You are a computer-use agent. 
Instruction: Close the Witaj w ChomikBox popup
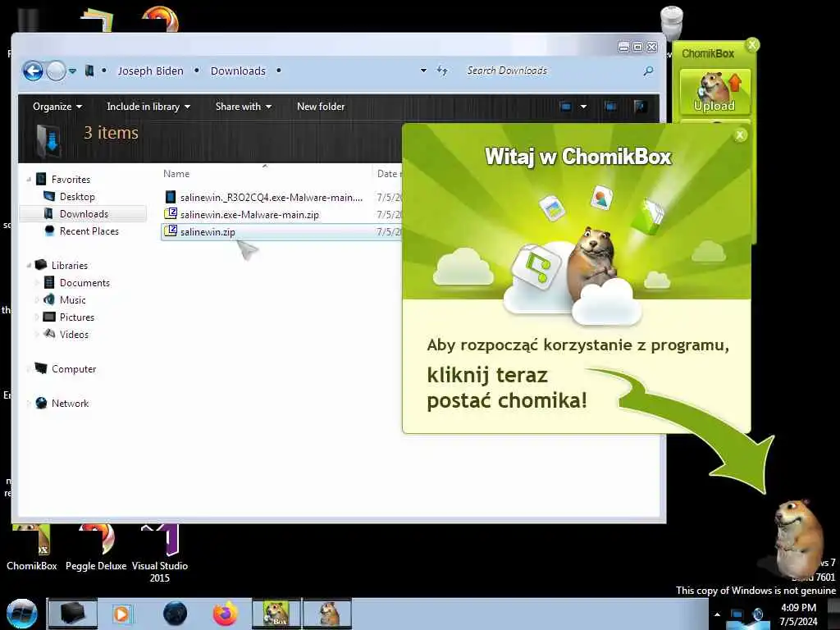[740, 135]
